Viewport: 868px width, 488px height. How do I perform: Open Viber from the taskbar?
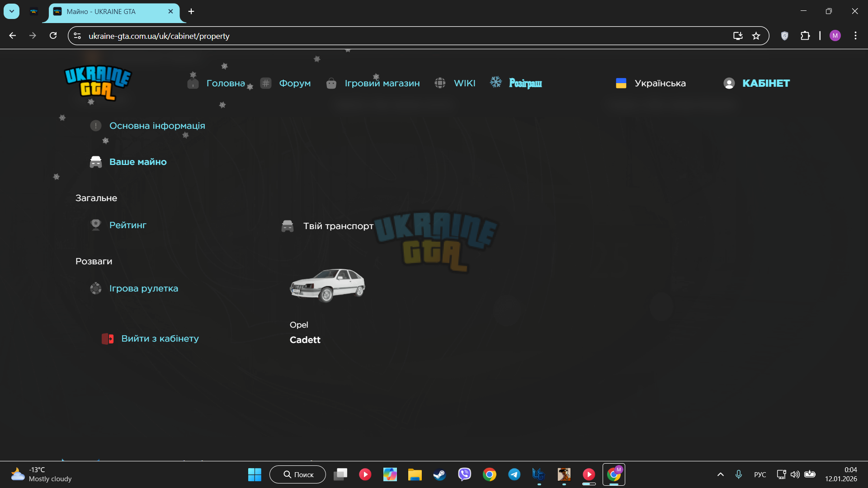pyautogui.click(x=464, y=474)
